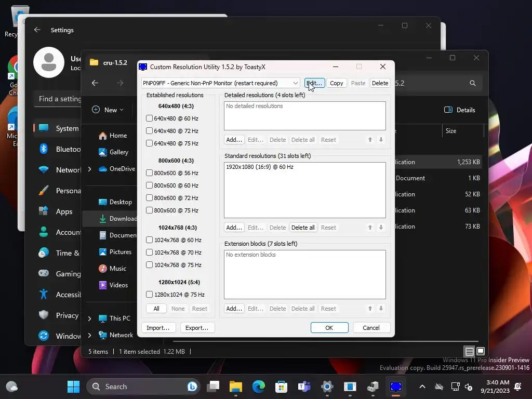Open Microsoft Store from taskbar
532x399 pixels.
[x=281, y=387]
